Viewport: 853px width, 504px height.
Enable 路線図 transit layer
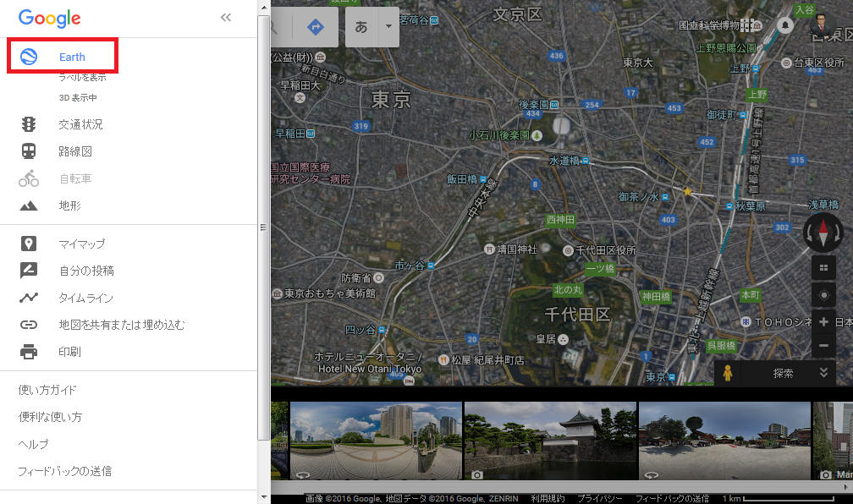pos(75,151)
